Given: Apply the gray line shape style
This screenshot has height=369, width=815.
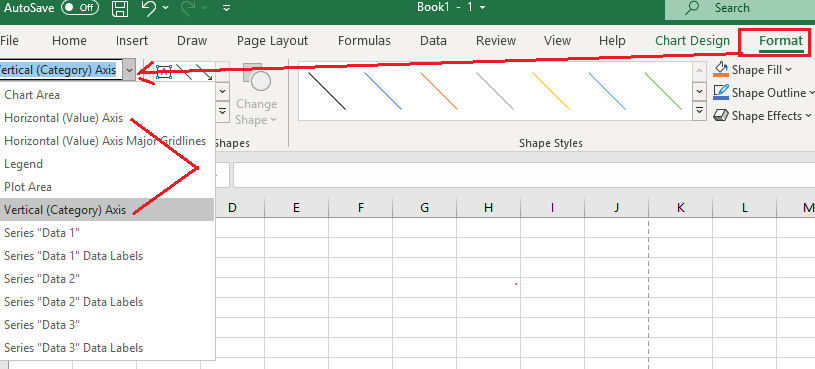Looking at the screenshot, I should point(495,91).
